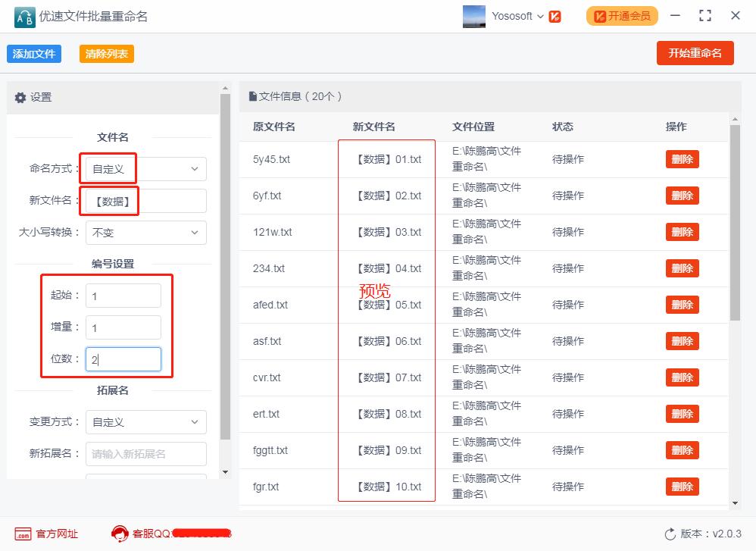Click 删除 for the file 5y45.txt
This screenshot has width=756, height=551.
tap(682, 158)
